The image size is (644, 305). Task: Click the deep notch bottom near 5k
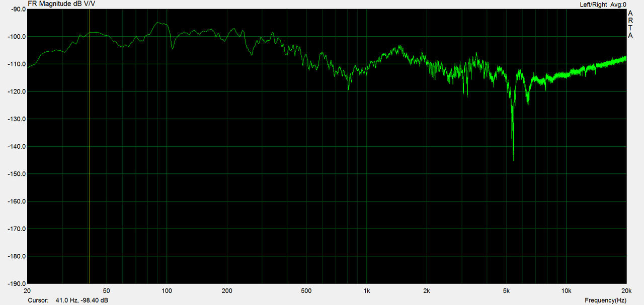(x=513, y=160)
